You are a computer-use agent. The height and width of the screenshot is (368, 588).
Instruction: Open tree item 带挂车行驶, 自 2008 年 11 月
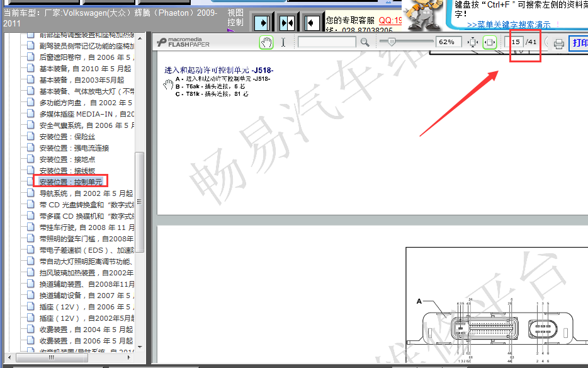[87, 227]
